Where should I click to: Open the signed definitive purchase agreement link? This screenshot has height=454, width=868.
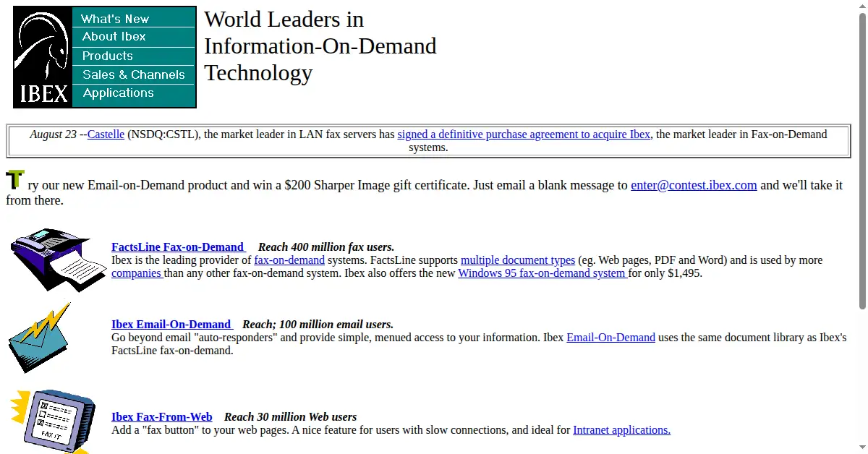(524, 134)
